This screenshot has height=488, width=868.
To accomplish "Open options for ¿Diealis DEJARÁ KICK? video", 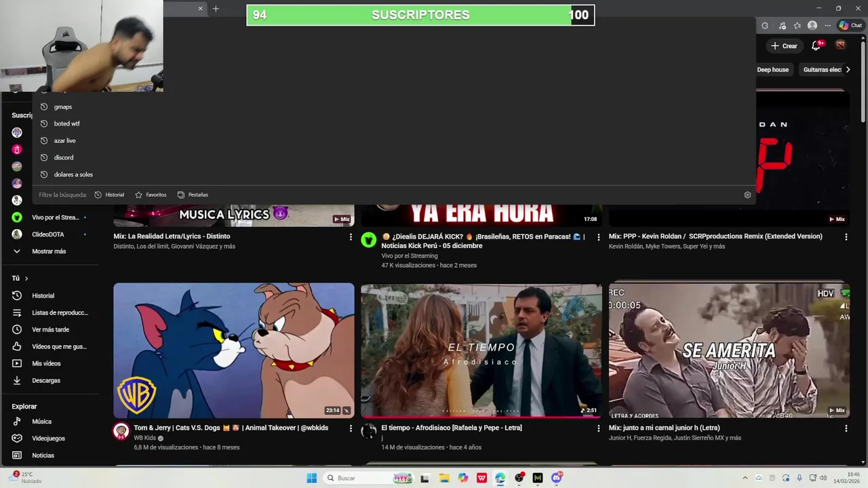I will point(598,237).
